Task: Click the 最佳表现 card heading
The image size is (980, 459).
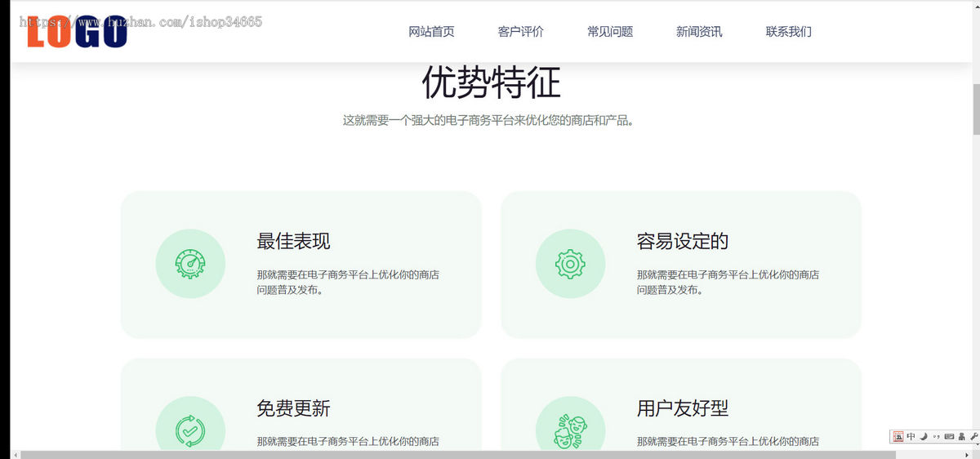Action: tap(293, 242)
